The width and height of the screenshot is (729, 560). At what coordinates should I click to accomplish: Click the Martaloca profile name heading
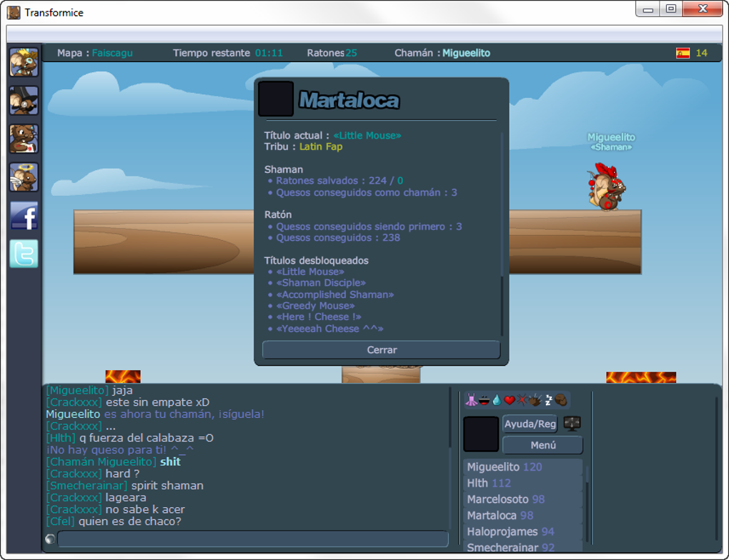pyautogui.click(x=349, y=100)
